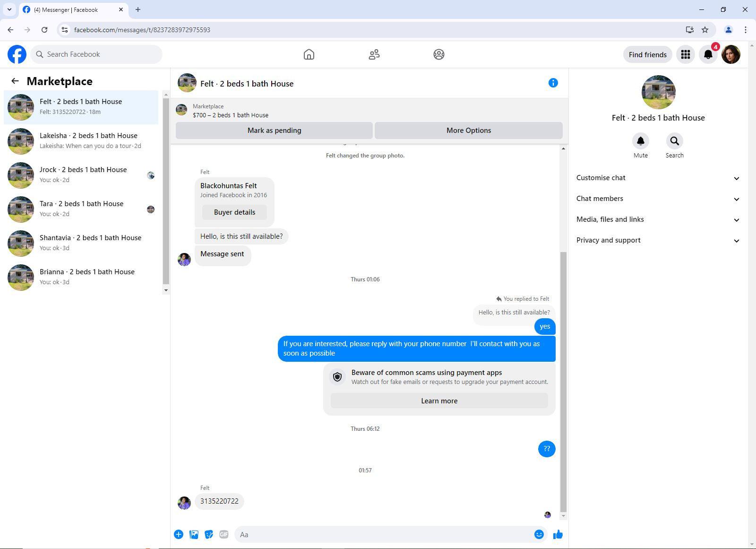Click Felt's avatar beside the phone number
The image size is (756, 549).
point(184,503)
